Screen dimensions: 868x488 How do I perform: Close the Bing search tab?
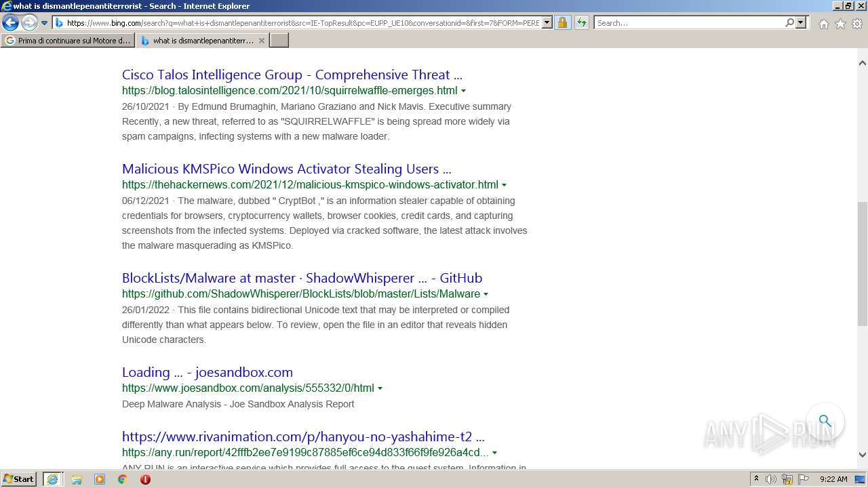click(x=262, y=41)
